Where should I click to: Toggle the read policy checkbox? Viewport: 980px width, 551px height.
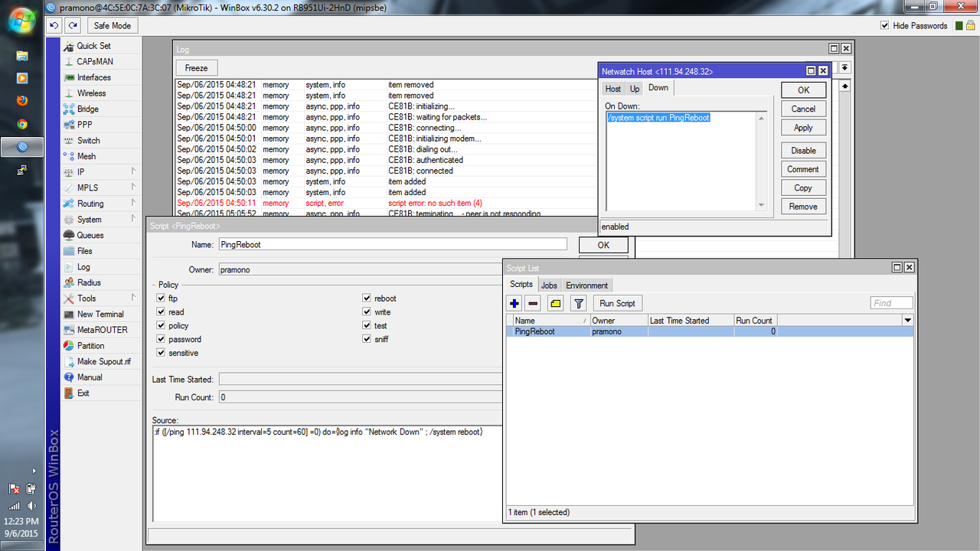161,312
